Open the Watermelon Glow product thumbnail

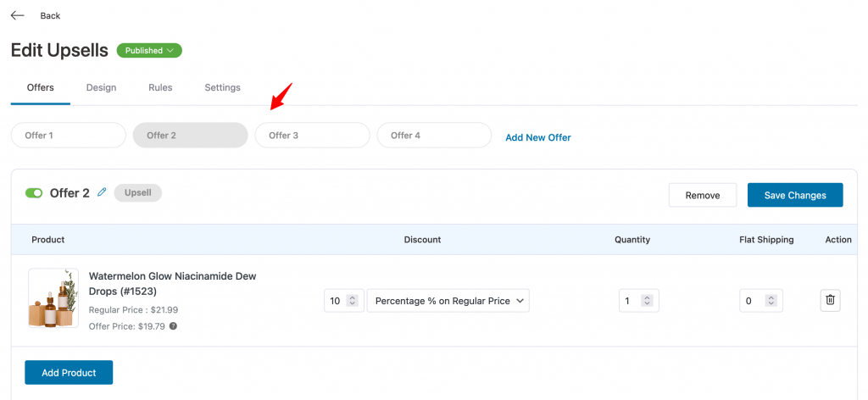[x=53, y=298]
